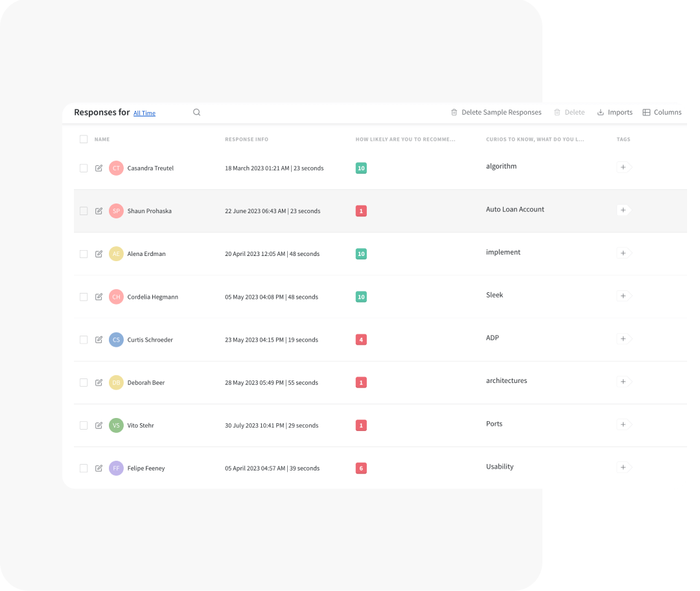Click the greyed Delete button
The height and width of the screenshot is (591, 700).
(569, 112)
